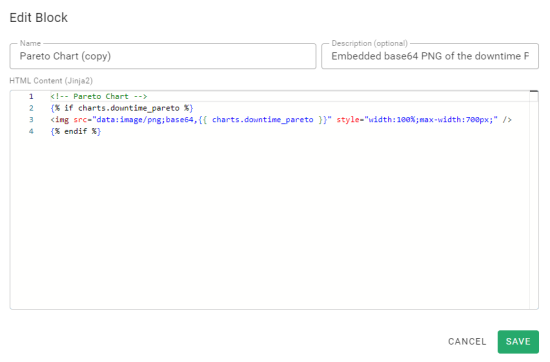The width and height of the screenshot is (550, 362).
Task: Place cursor in the Pareto Chart comment
Action: [x=99, y=96]
